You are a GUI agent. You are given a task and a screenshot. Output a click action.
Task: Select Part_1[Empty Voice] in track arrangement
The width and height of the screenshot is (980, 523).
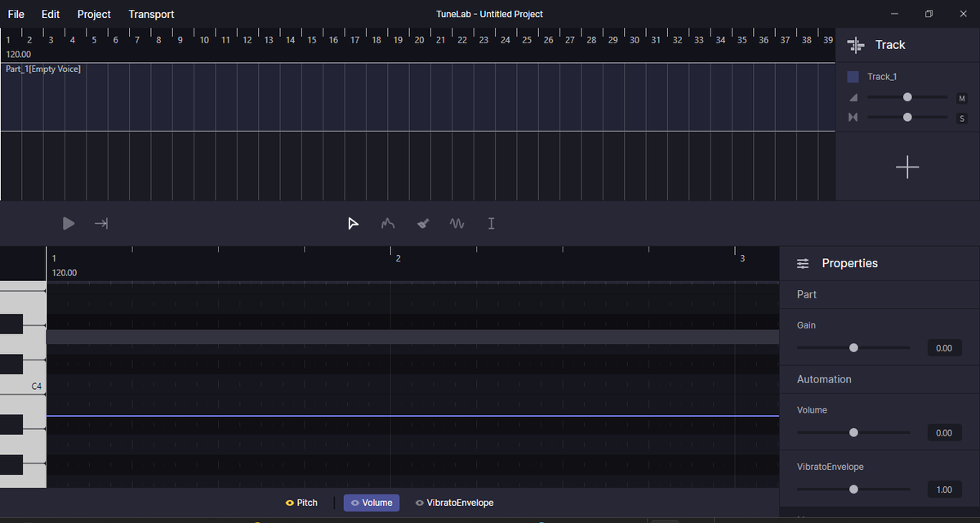point(416,97)
